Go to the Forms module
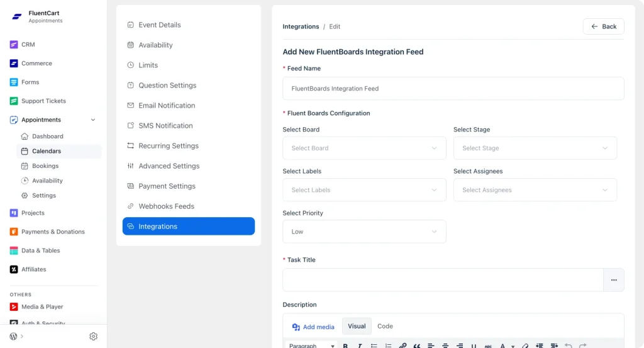 pos(25,82)
